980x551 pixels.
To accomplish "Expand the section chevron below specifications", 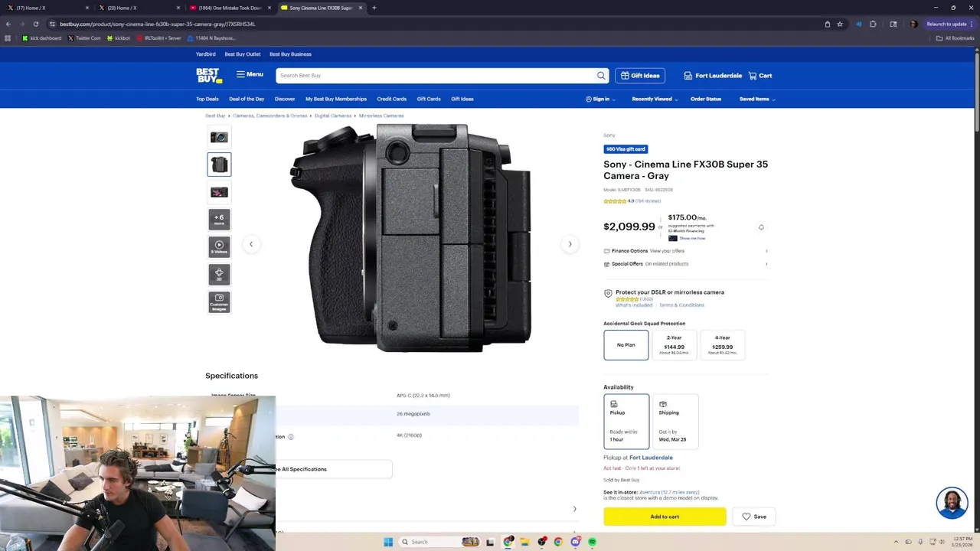I will coord(574,509).
